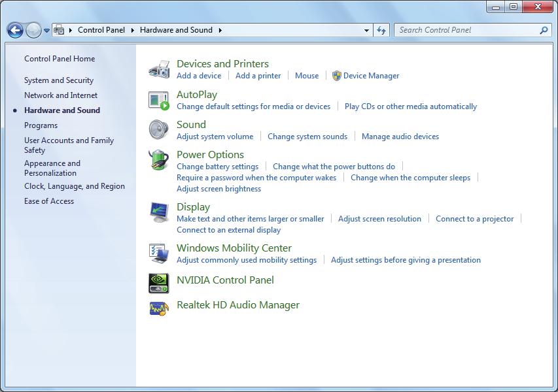
Task: Click the Power Options battery icon
Action: click(159, 160)
